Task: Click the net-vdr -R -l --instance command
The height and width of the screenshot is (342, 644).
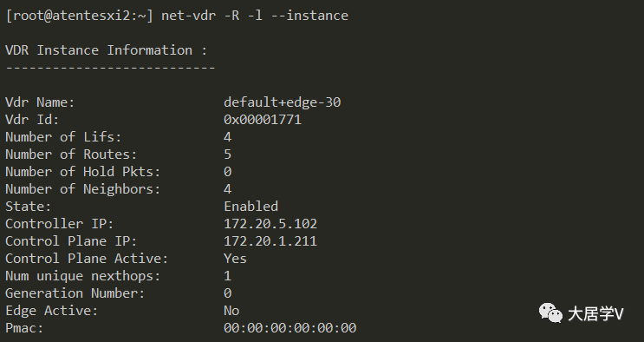Action: (255, 16)
